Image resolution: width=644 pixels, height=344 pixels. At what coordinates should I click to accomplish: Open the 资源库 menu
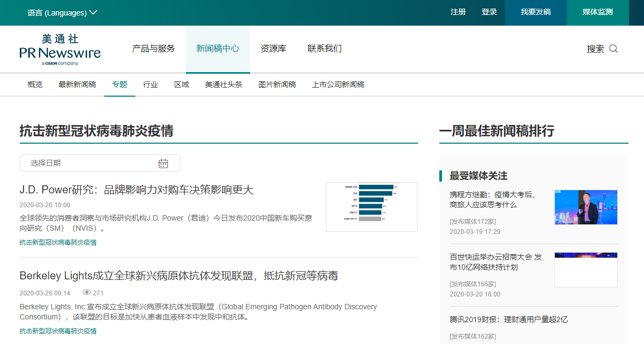273,49
